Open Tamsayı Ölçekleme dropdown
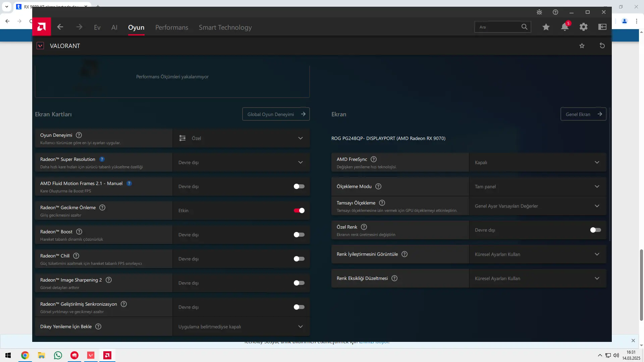 click(x=538, y=206)
